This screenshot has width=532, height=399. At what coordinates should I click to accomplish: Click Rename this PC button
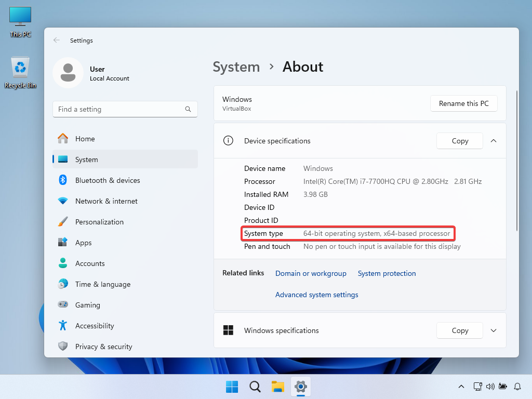coord(463,103)
